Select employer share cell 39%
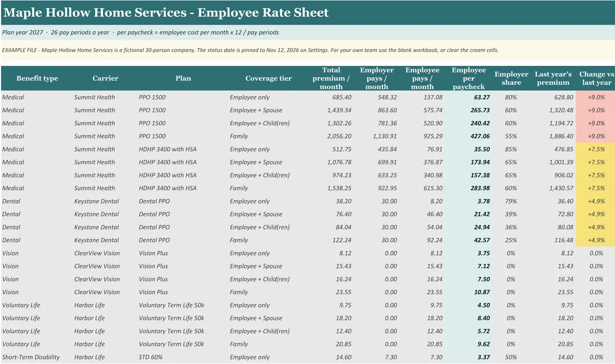Viewport: 615px width, 364px height. click(510, 214)
